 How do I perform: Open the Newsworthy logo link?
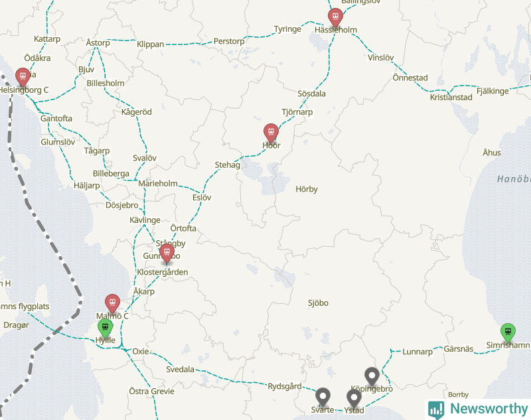[x=478, y=409]
